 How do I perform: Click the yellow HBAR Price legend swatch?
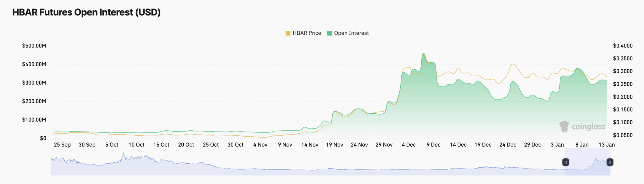288,33
